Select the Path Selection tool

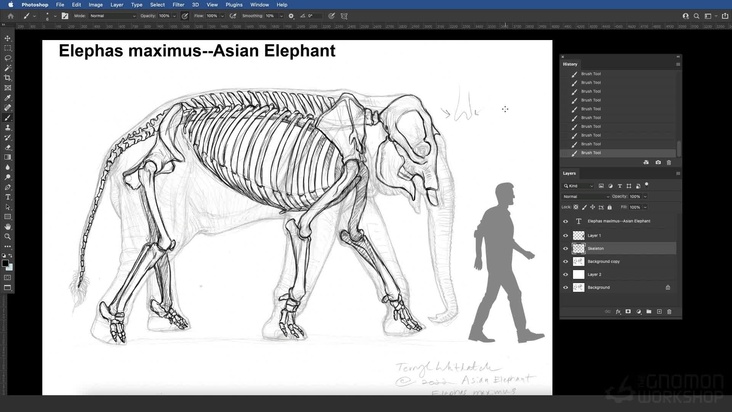(x=7, y=207)
